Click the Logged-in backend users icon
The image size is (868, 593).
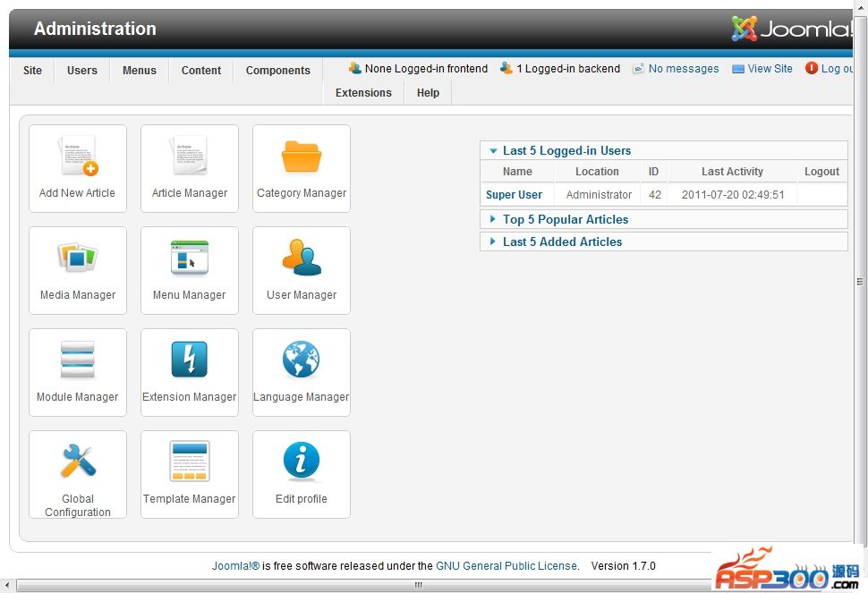pyautogui.click(x=506, y=68)
